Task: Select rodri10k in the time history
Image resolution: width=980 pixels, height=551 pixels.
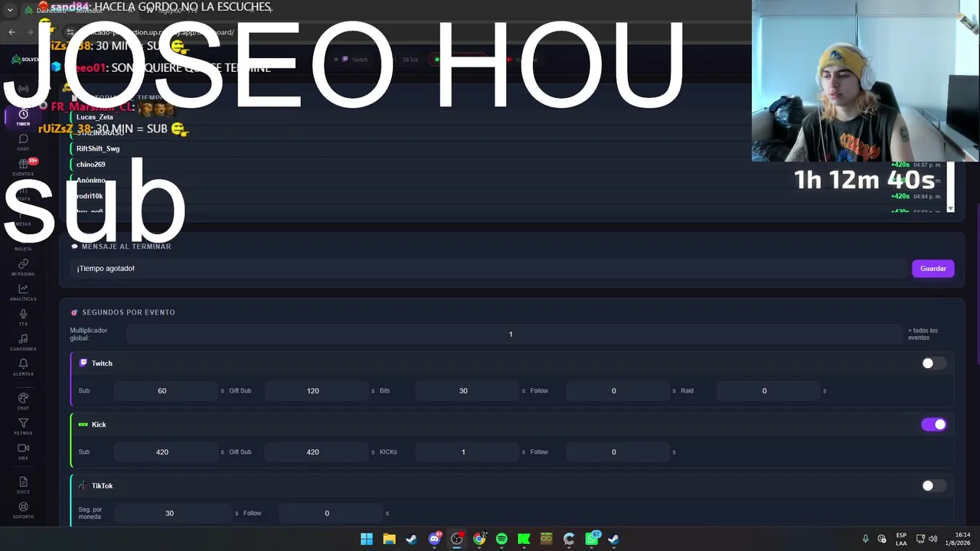Action: 90,196
